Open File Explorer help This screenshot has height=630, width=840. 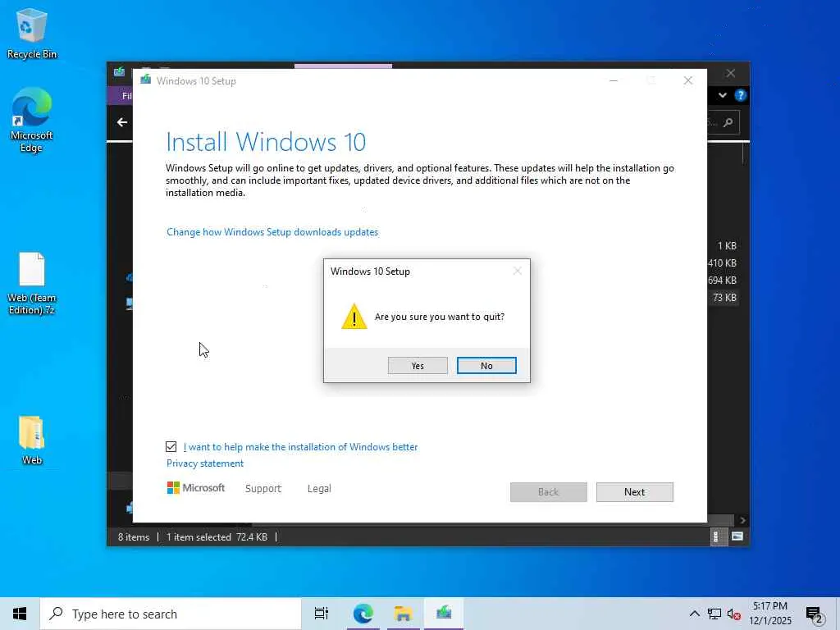pyautogui.click(x=741, y=95)
